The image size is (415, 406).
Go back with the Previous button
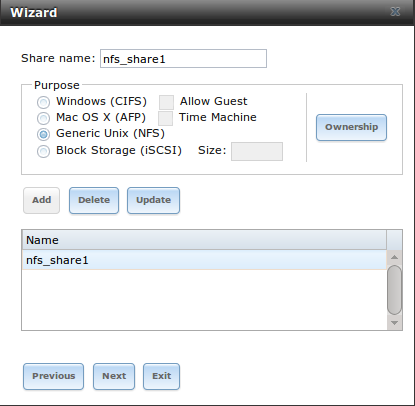(53, 376)
